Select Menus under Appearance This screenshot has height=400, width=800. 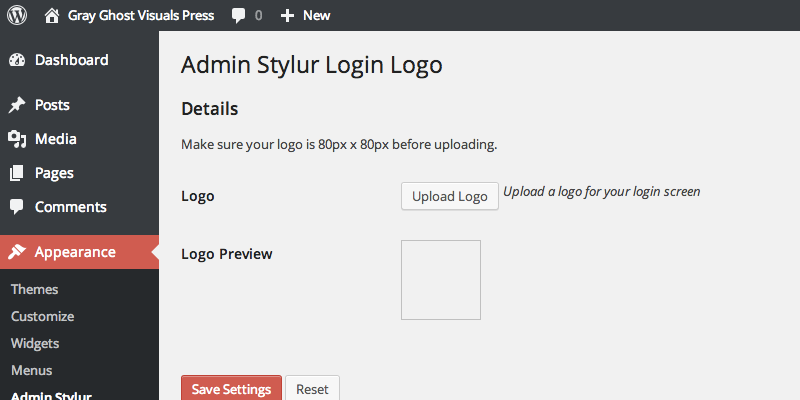(x=32, y=370)
